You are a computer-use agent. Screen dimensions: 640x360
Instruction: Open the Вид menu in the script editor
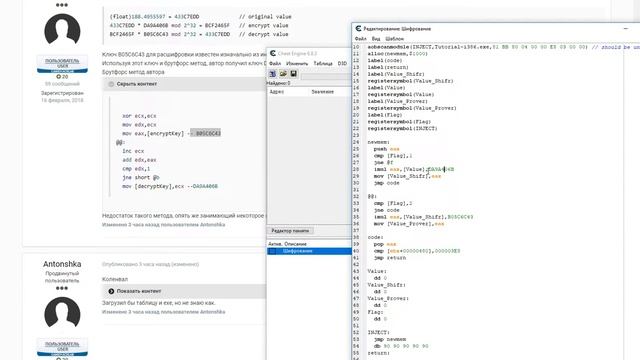pos(376,39)
